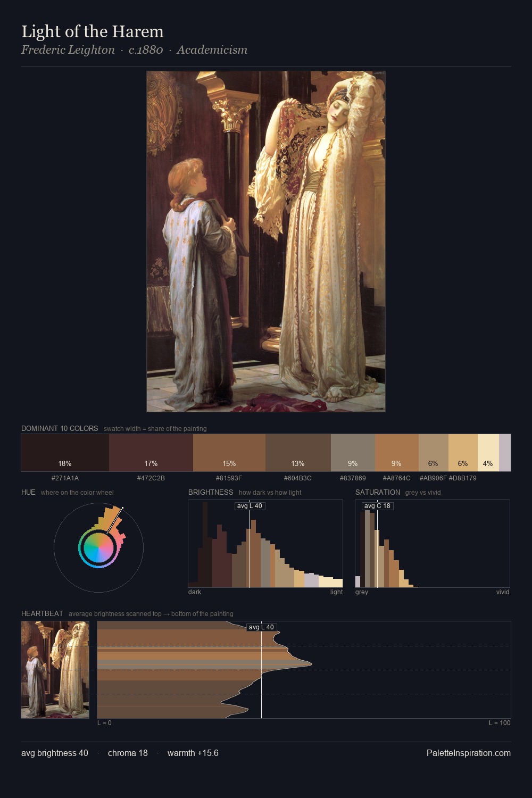This screenshot has width=532, height=798.
Task: Select the 6% gold swatch #D8B179
Action: point(463,453)
